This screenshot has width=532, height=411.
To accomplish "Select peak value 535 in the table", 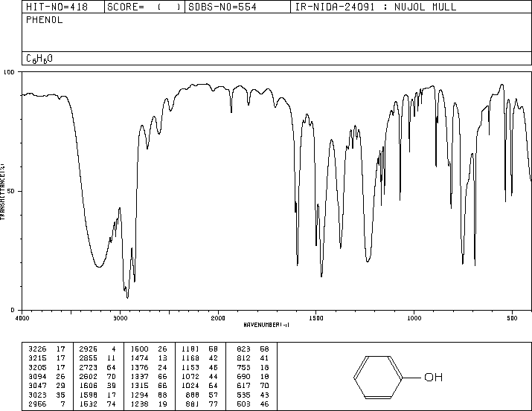I will click(x=243, y=395).
